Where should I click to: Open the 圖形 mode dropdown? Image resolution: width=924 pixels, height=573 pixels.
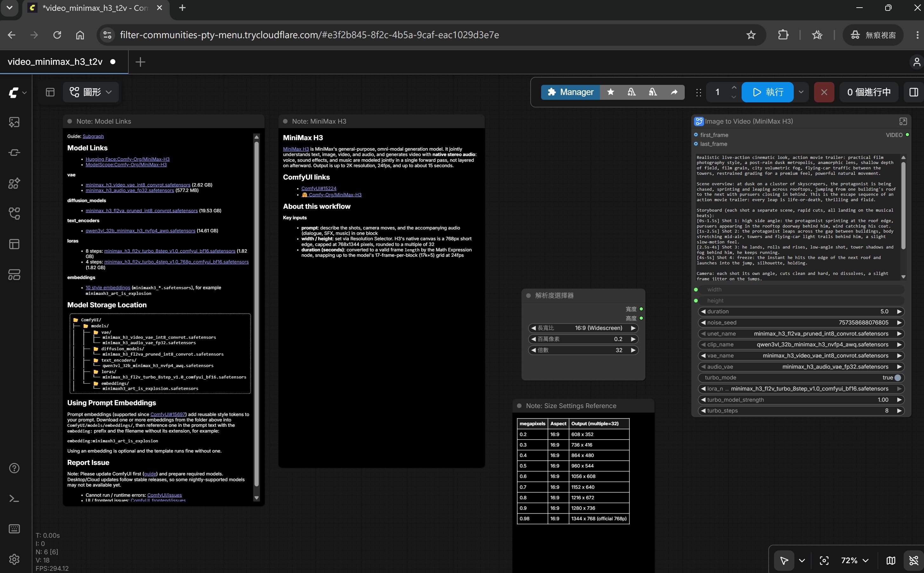pos(91,92)
